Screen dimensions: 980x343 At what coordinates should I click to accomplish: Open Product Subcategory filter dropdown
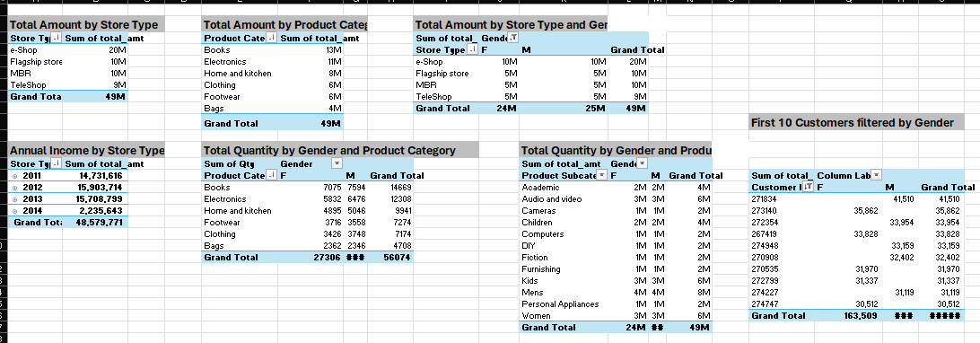click(x=602, y=176)
